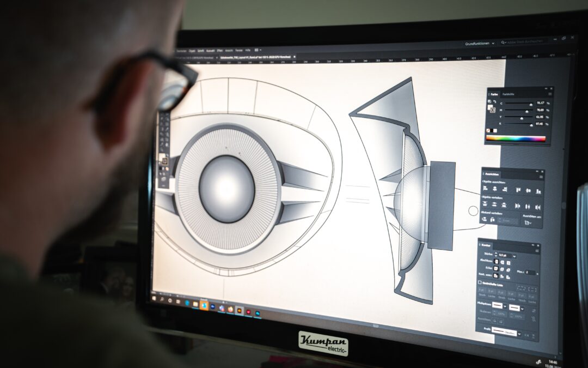Align stroke to inside option
The height and width of the screenshot is (368, 588).
(x=502, y=276)
